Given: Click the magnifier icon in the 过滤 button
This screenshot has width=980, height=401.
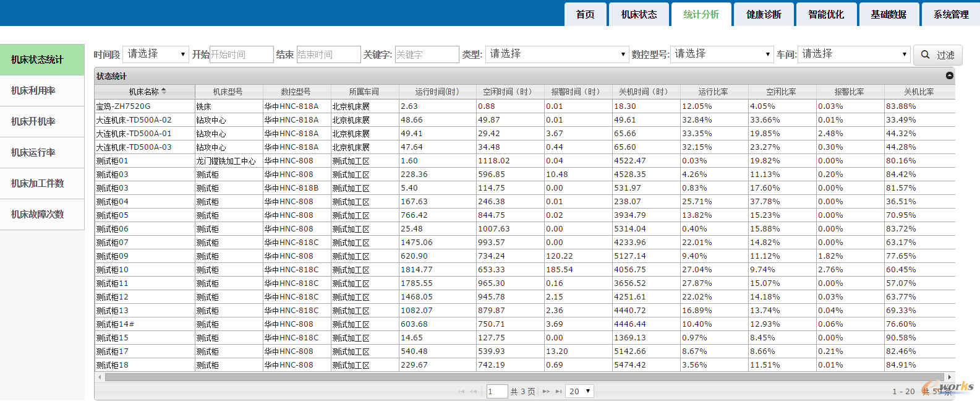Looking at the screenshot, I should pyautogui.click(x=925, y=54).
